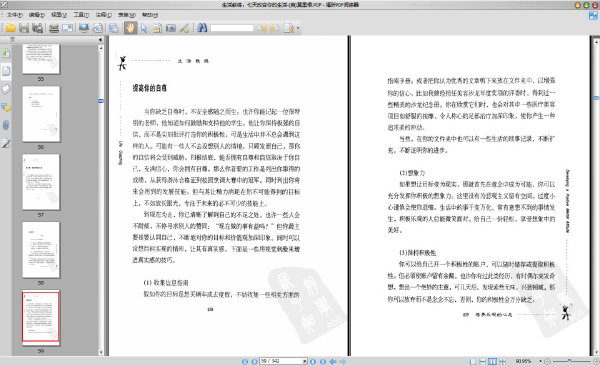Go to the first page button
Screen dimensions: 600x366
(245, 361)
